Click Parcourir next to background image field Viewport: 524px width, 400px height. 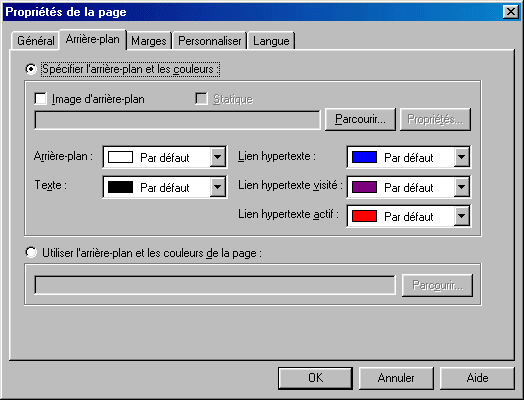pyautogui.click(x=360, y=119)
